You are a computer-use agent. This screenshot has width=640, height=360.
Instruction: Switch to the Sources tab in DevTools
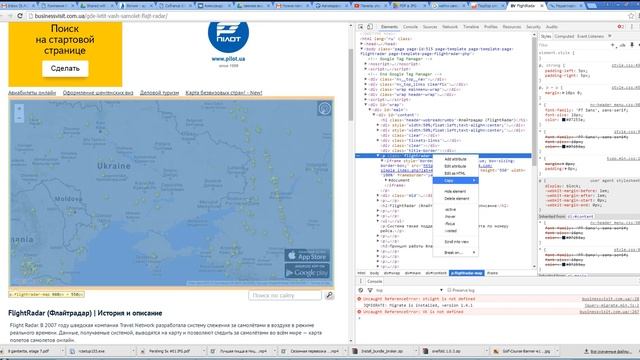click(430, 27)
